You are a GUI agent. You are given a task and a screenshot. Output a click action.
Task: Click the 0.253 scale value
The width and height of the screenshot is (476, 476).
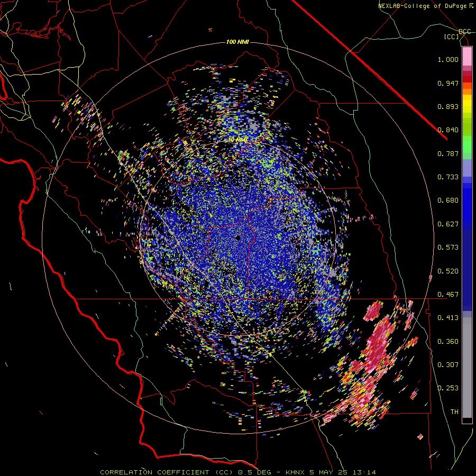tap(448, 388)
